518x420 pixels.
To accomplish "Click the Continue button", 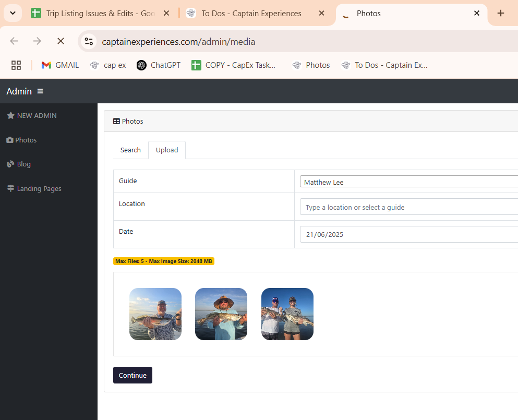I will tap(132, 375).
